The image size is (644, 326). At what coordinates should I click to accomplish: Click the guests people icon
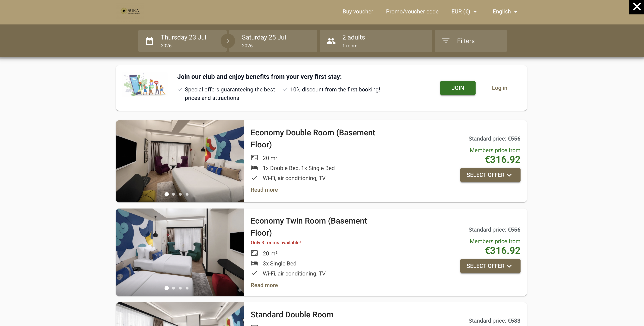[331, 41]
